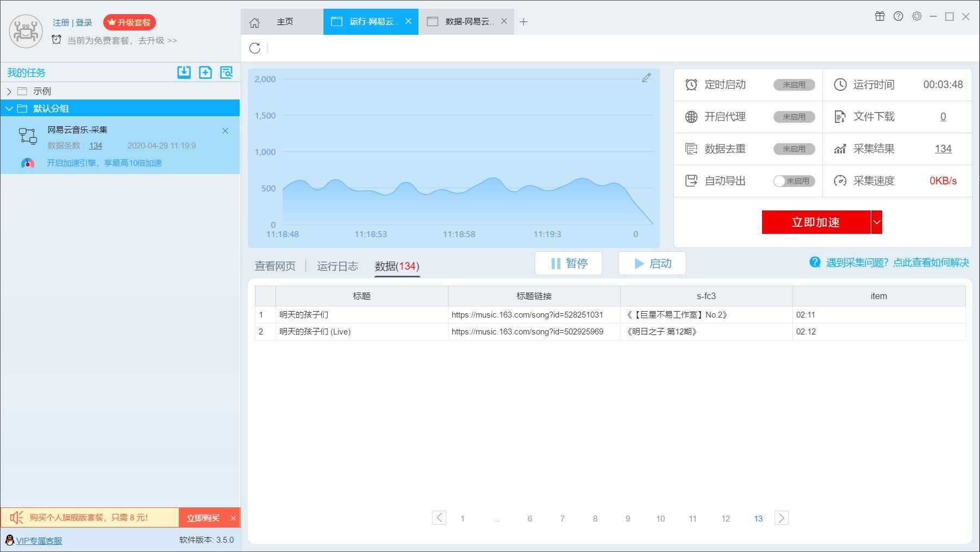The height and width of the screenshot is (552, 980).
Task: Click 开启加速引擎 acceleration link
Action: tap(104, 163)
